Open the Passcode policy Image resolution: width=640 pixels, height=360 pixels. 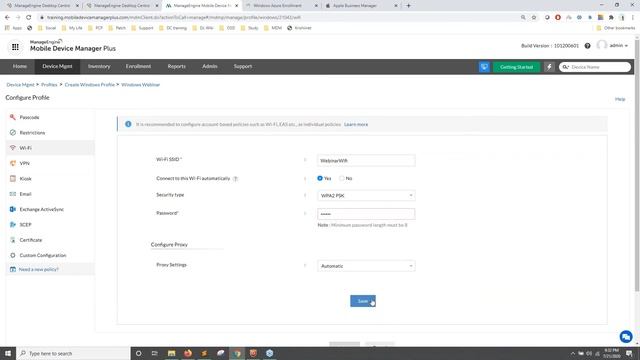29,117
